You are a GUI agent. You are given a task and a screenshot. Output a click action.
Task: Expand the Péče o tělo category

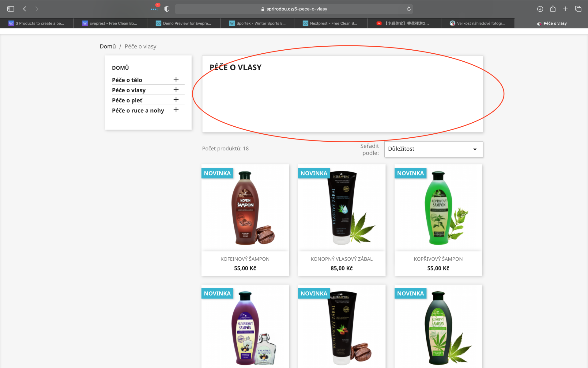[176, 79]
